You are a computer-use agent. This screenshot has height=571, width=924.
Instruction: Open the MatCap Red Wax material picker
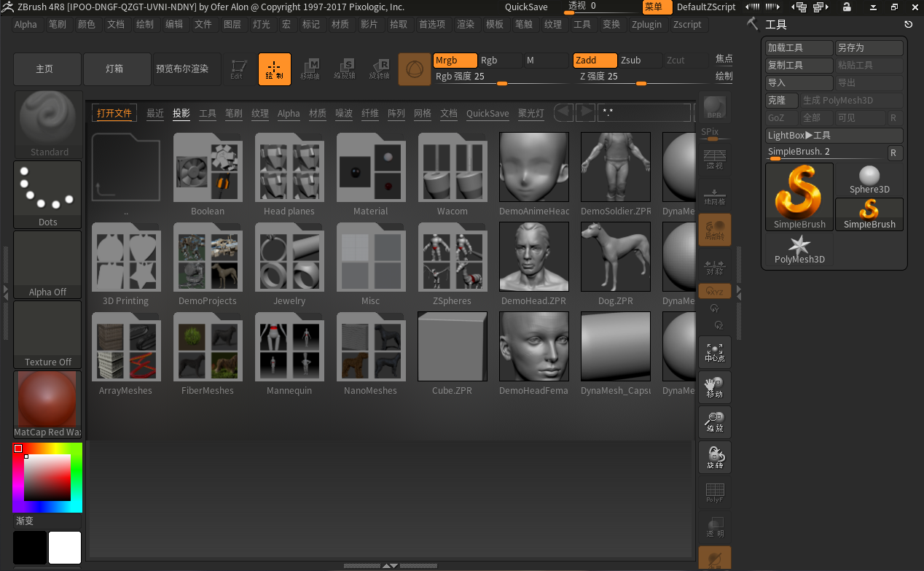coord(47,404)
